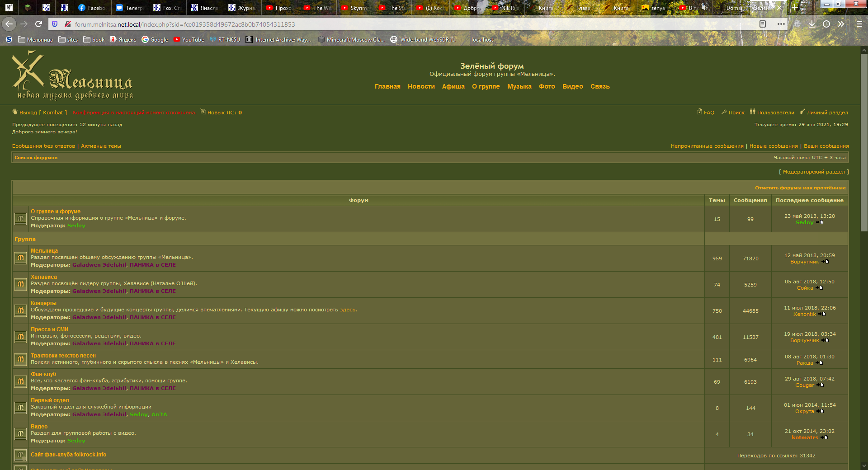The height and width of the screenshot is (470, 868).
Task: Open the book bookmarks folder
Action: click(94, 40)
